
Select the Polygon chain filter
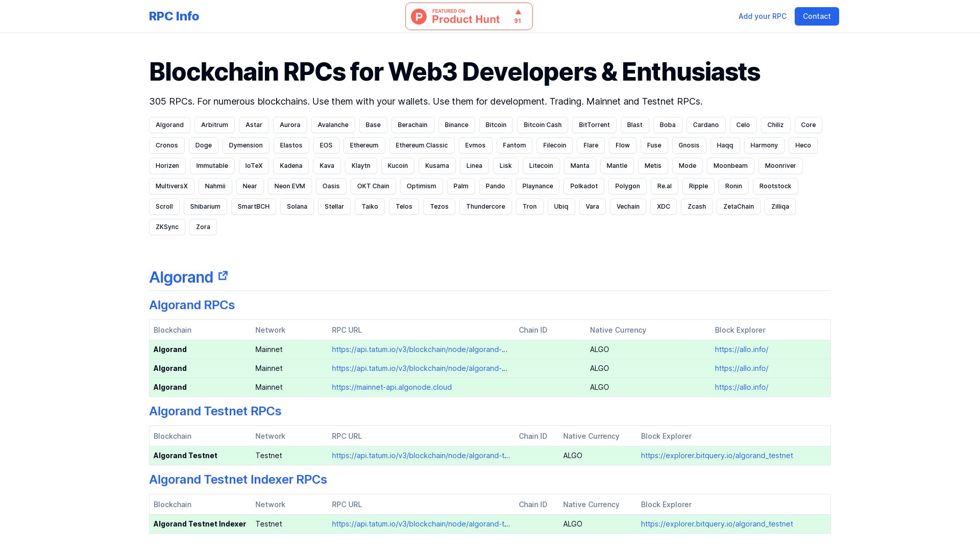[x=627, y=186]
